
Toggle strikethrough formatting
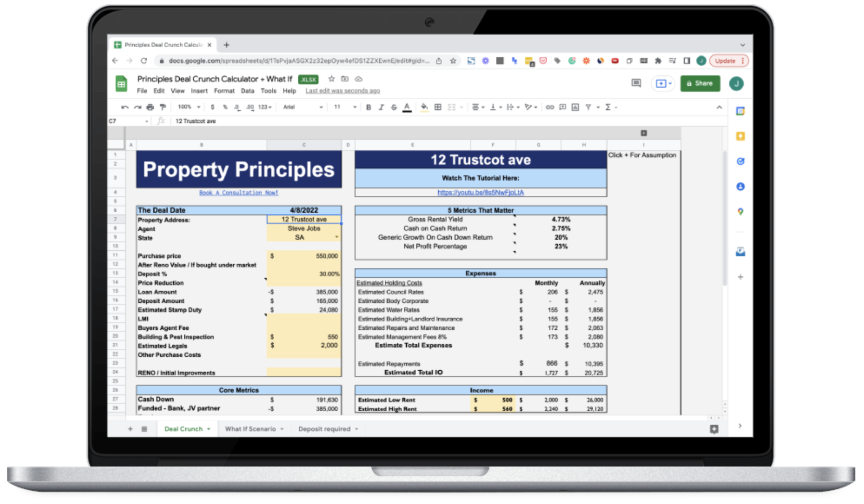pyautogui.click(x=393, y=107)
